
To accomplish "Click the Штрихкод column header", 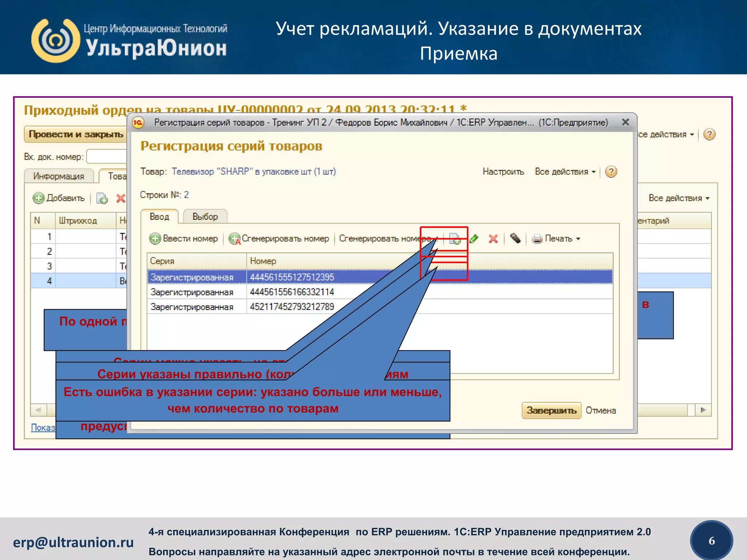I will coord(86,221).
